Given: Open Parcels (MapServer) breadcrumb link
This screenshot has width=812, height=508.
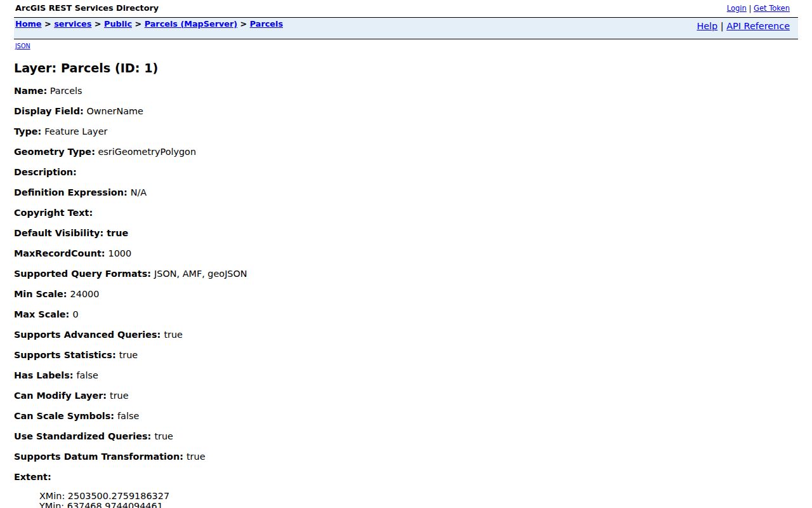Looking at the screenshot, I should pos(191,24).
